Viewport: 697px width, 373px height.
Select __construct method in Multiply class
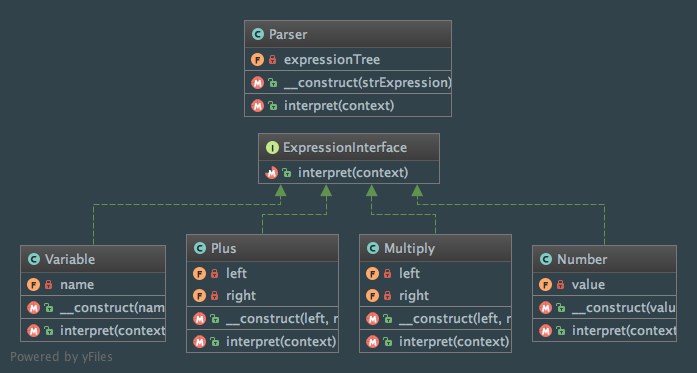(x=435, y=318)
